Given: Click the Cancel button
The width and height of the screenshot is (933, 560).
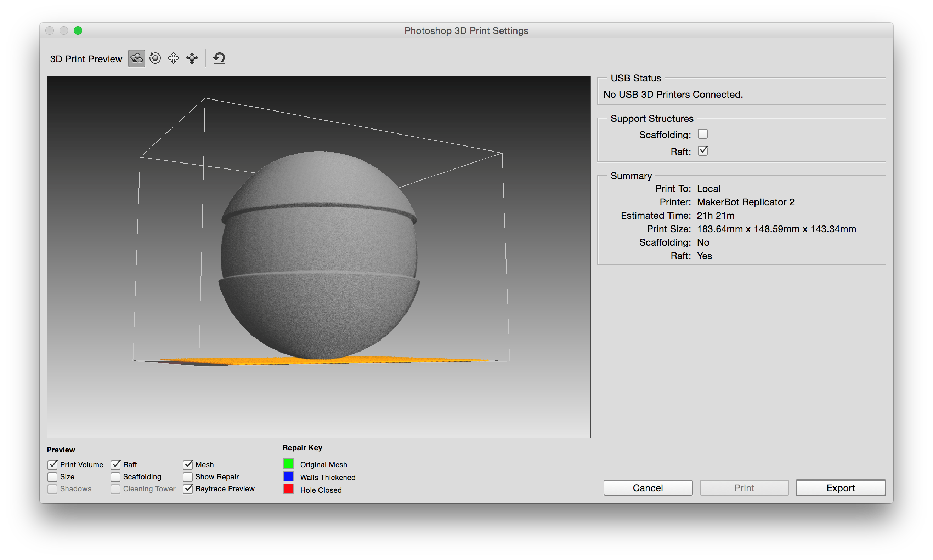Looking at the screenshot, I should click(648, 488).
